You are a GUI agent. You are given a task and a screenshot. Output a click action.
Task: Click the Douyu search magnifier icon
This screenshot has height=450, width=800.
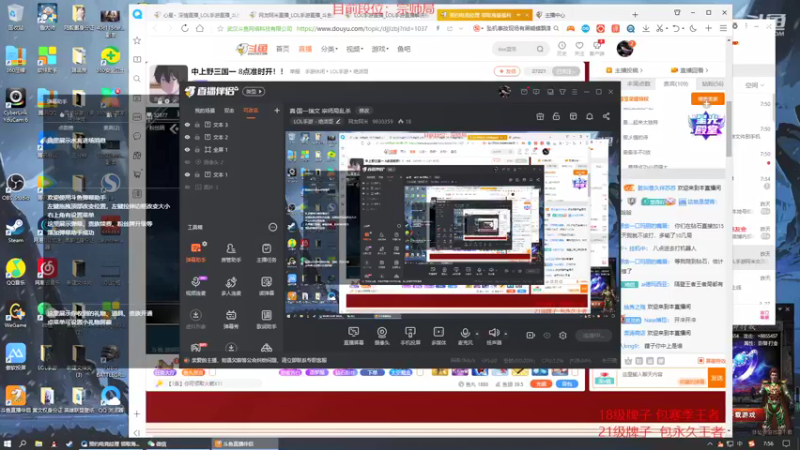click(540, 49)
